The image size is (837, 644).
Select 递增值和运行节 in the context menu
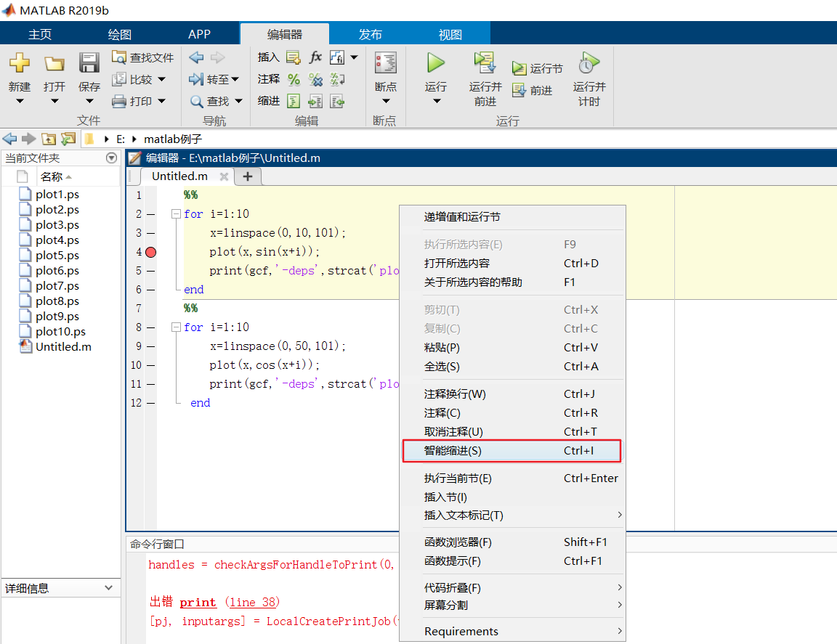point(512,217)
